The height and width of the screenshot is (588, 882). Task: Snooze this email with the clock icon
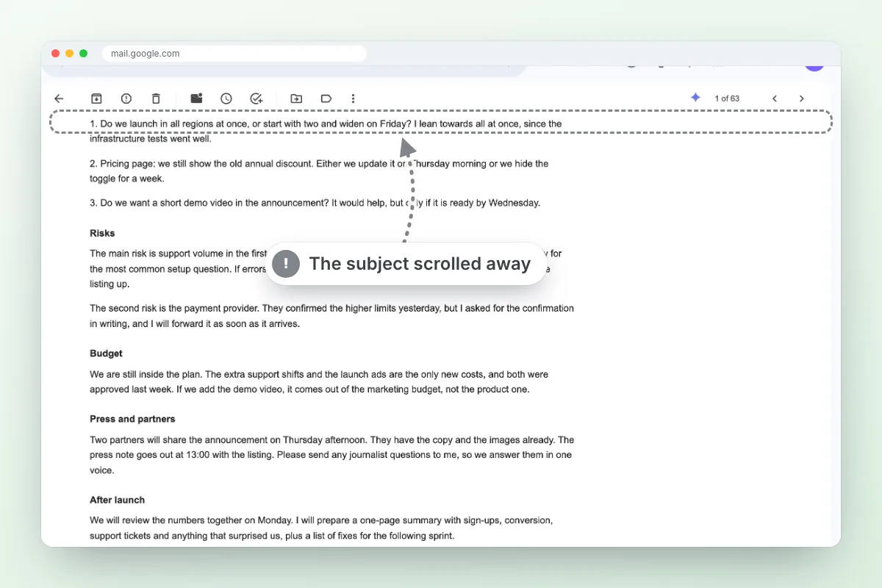[226, 98]
